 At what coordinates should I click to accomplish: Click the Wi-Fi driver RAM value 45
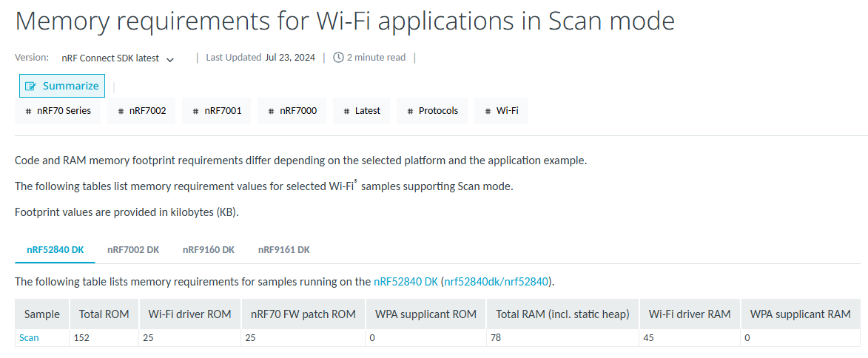(650, 337)
